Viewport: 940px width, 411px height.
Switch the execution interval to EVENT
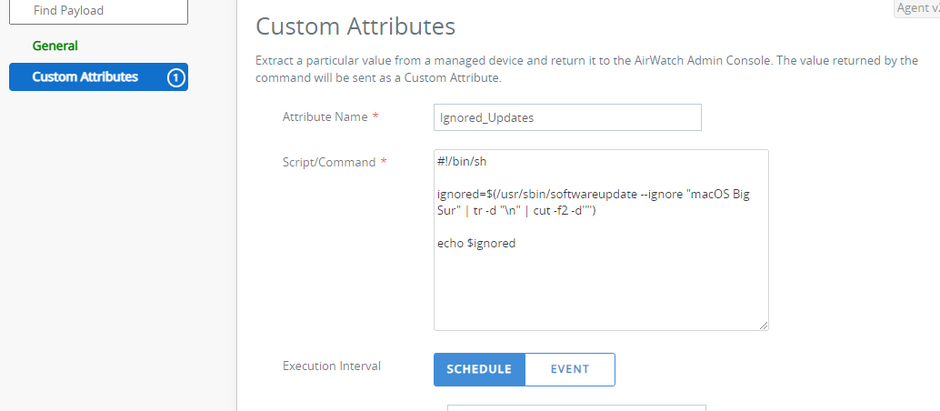pos(570,369)
